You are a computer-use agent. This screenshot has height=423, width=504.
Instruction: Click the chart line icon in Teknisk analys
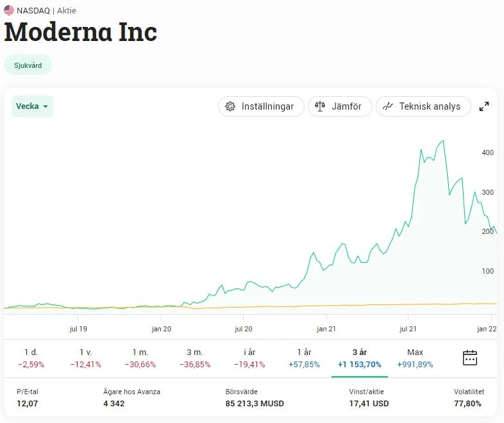[x=388, y=106]
